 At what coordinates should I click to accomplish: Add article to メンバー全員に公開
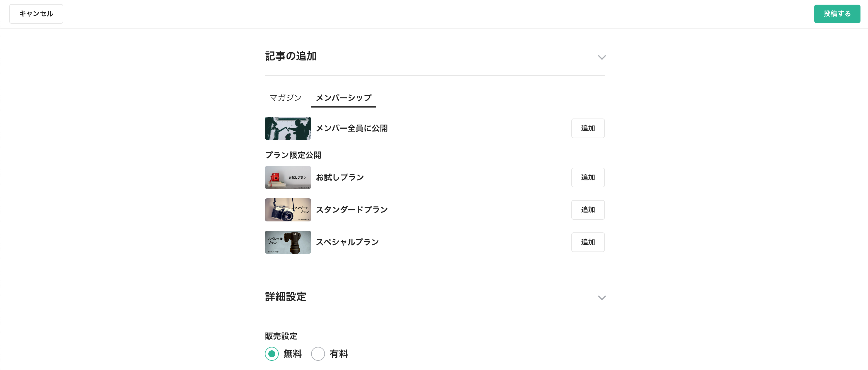click(x=588, y=128)
